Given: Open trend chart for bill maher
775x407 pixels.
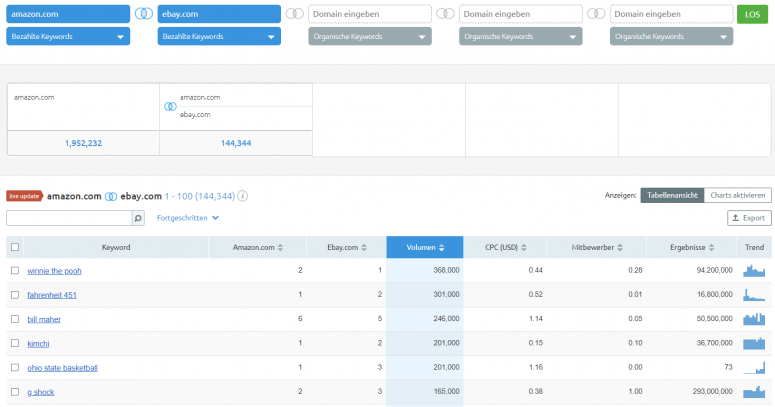Looking at the screenshot, I should click(x=754, y=319).
